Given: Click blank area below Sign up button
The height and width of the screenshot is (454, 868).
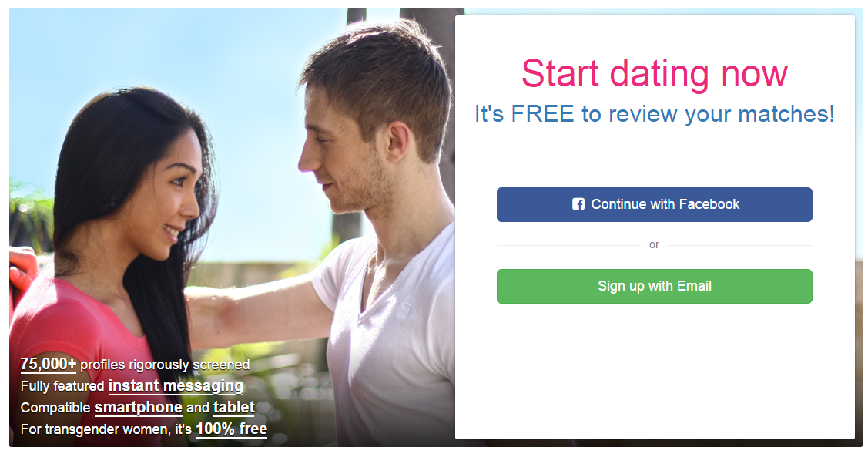Looking at the screenshot, I should [655, 372].
